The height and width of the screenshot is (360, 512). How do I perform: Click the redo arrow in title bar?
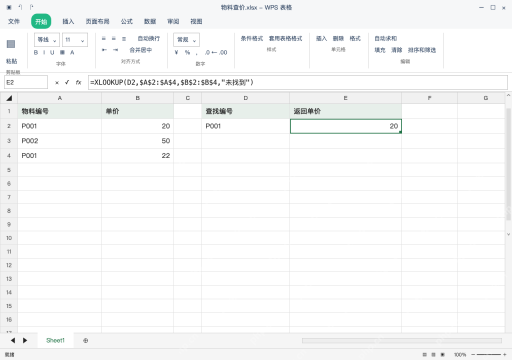pos(31,7)
